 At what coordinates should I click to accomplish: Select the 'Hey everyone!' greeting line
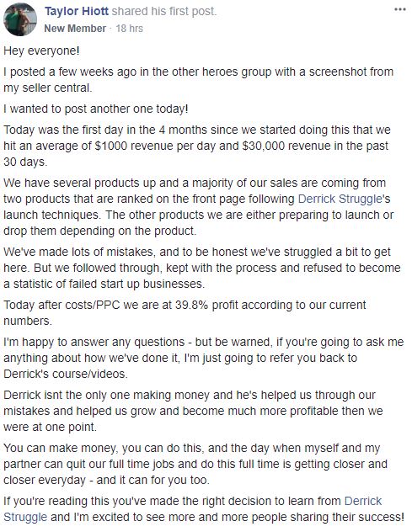point(41,51)
